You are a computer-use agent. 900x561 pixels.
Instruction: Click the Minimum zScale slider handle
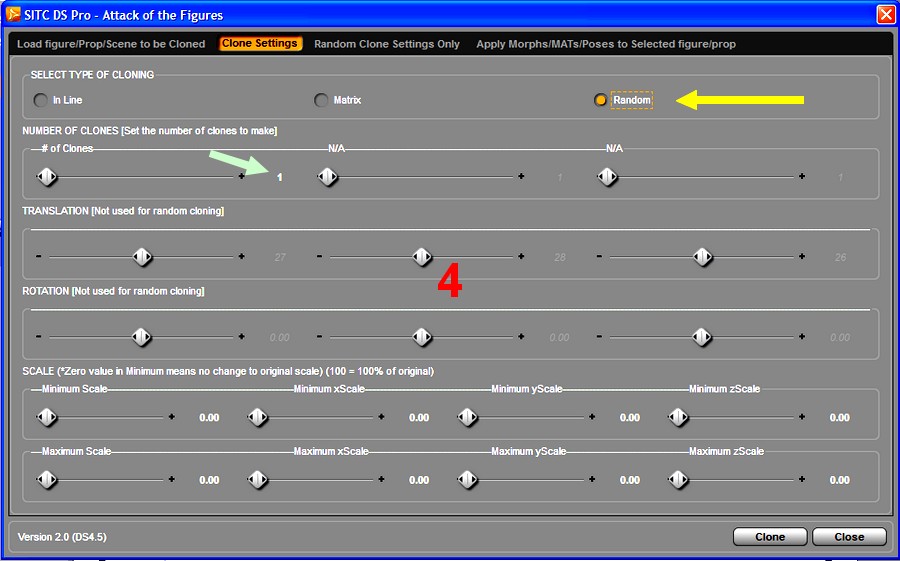click(x=678, y=417)
